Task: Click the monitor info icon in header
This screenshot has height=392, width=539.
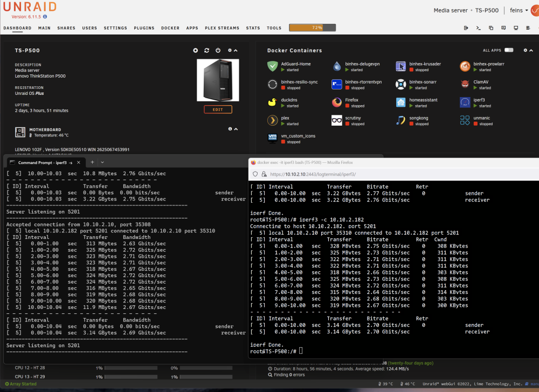Action: pyautogui.click(x=516, y=28)
